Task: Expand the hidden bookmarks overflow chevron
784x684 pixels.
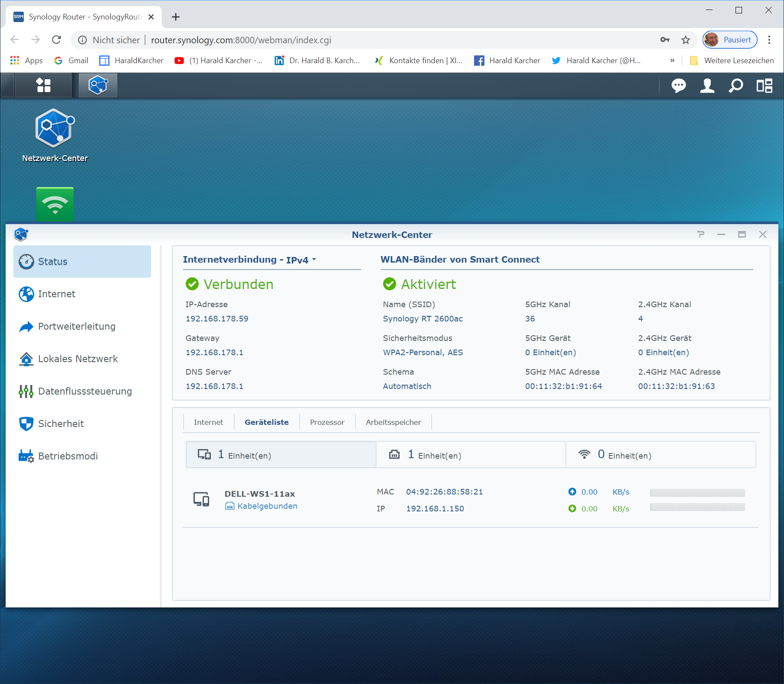Action: coord(672,61)
